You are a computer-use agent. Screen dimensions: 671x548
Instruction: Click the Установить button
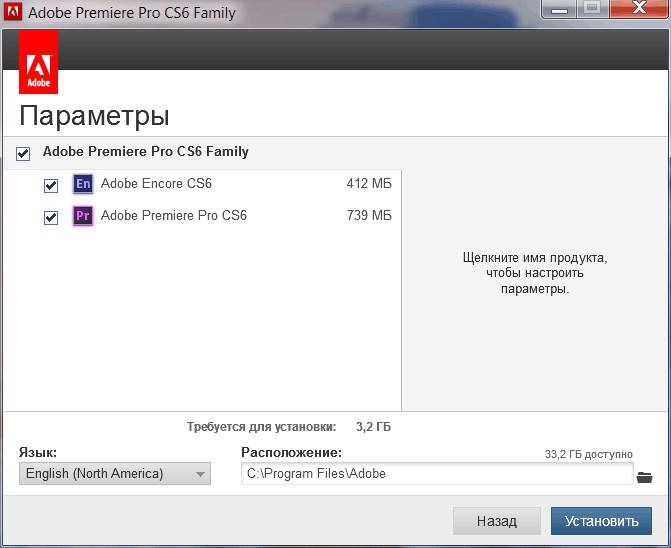tap(601, 521)
